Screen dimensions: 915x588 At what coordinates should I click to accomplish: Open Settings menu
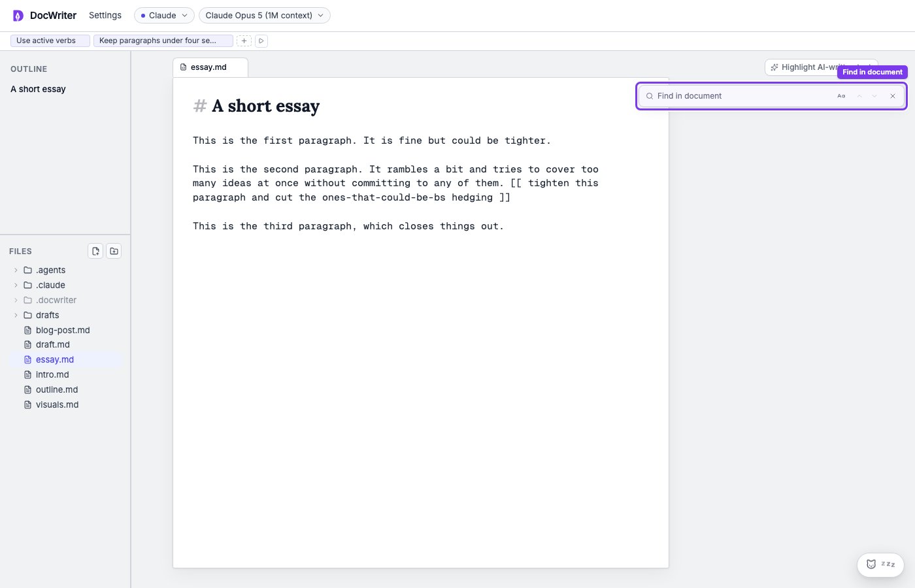pos(105,15)
